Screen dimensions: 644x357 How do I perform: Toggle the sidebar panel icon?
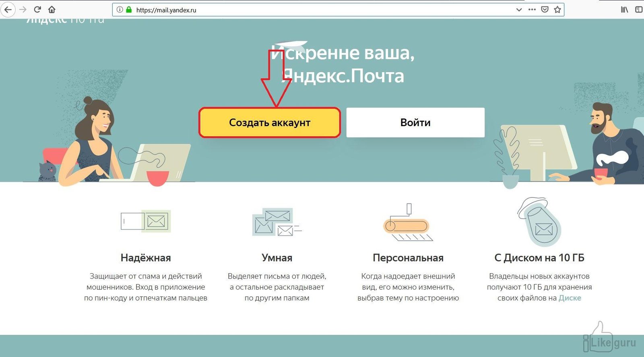pos(639,10)
